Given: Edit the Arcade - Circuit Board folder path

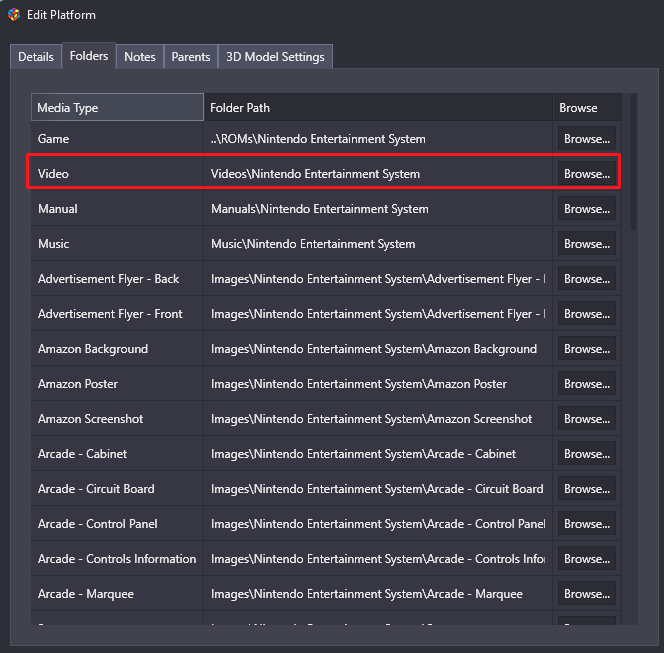Looking at the screenshot, I should click(x=378, y=489).
